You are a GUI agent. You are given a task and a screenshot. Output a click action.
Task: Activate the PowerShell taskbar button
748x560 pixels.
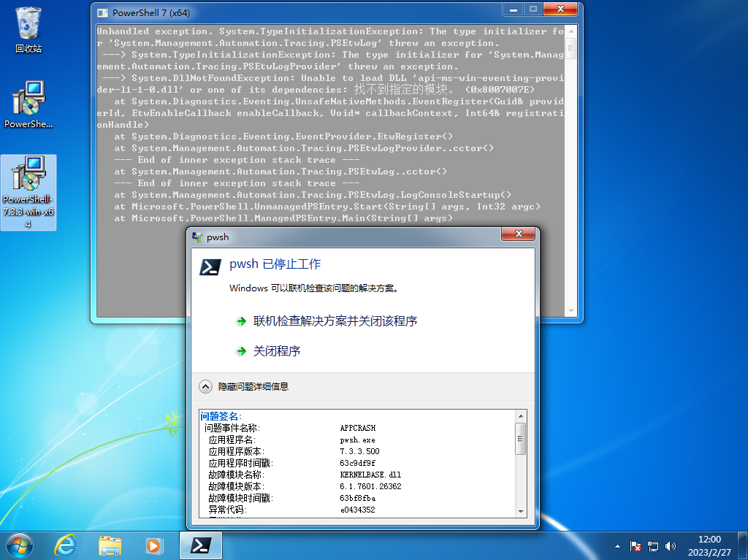(201, 545)
